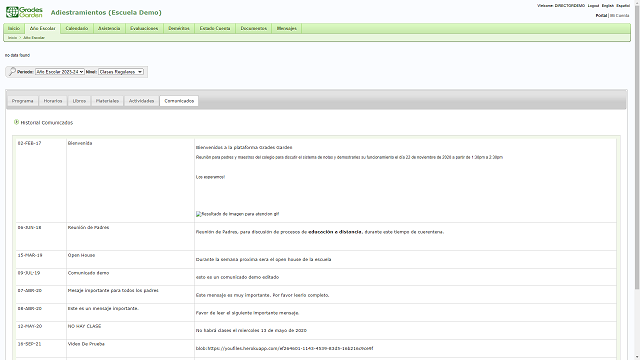Click the Logout link
This screenshot has height=360, width=640.
click(593, 6)
